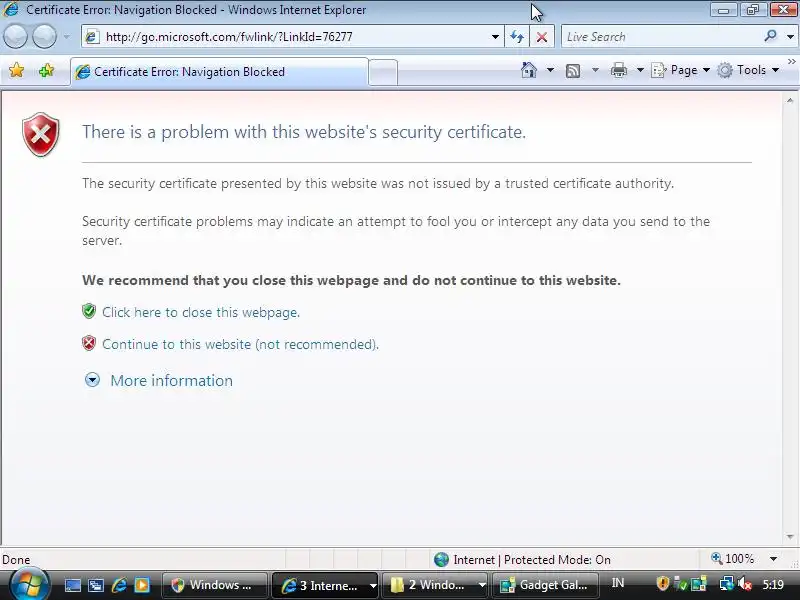Click the Back navigation button
800x600 pixels.
point(15,37)
